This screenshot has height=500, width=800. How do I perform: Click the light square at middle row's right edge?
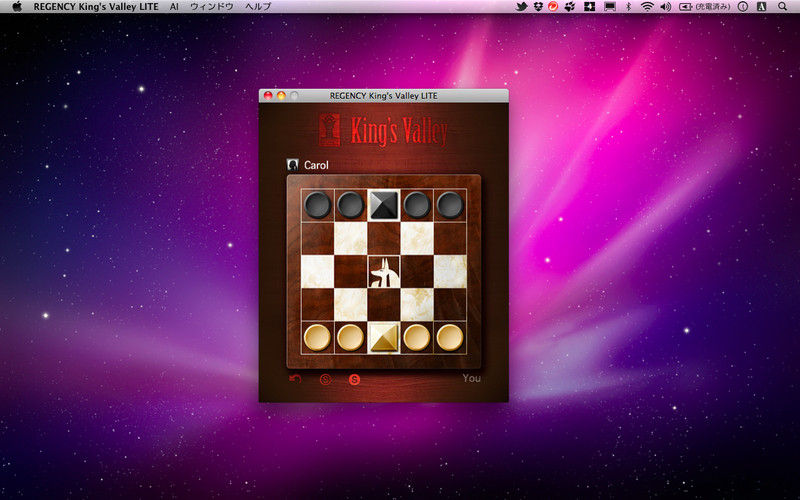[x=450, y=271]
